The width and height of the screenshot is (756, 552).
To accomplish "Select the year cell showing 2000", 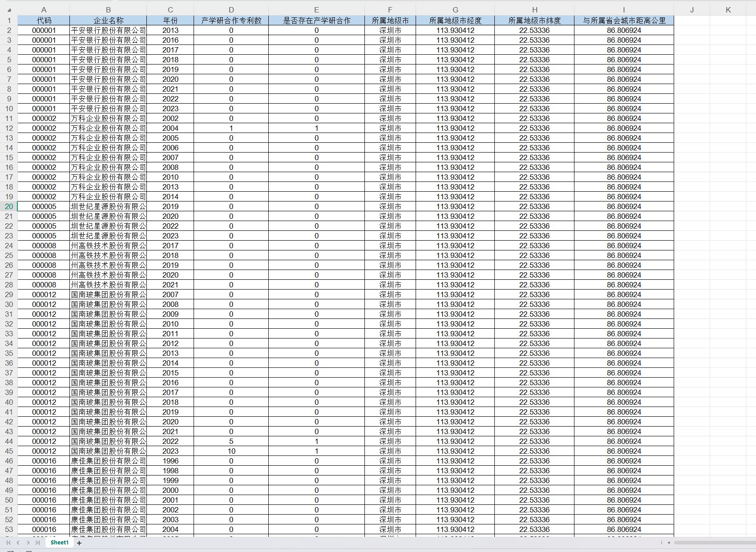I will (x=170, y=490).
